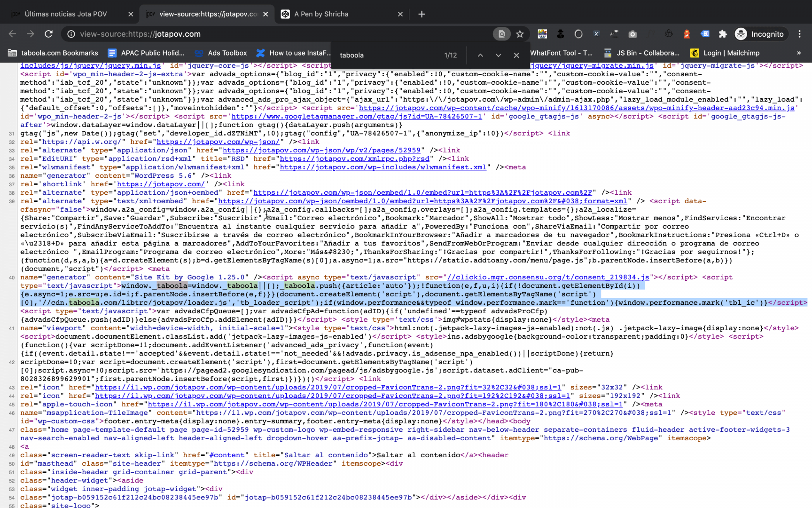Open the xml oembed format=xml link
The width and height of the screenshot is (812, 508).
tap(422, 201)
